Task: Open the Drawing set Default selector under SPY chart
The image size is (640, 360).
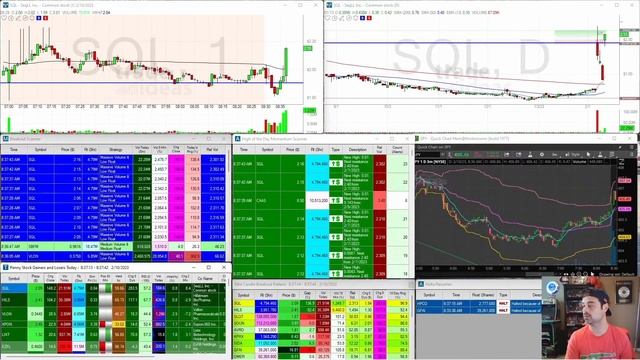Action: pos(617,275)
